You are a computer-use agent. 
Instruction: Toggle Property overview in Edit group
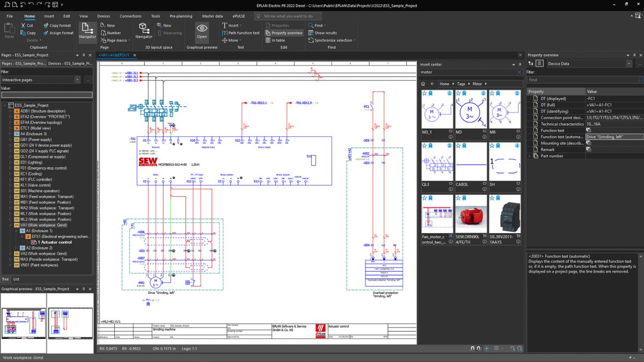tap(283, 33)
